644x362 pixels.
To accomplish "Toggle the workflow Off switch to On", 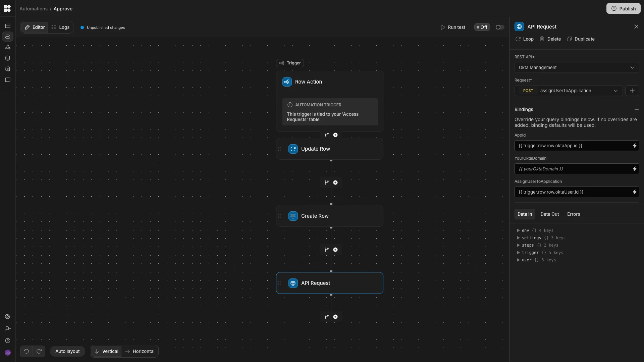I will point(499,27).
